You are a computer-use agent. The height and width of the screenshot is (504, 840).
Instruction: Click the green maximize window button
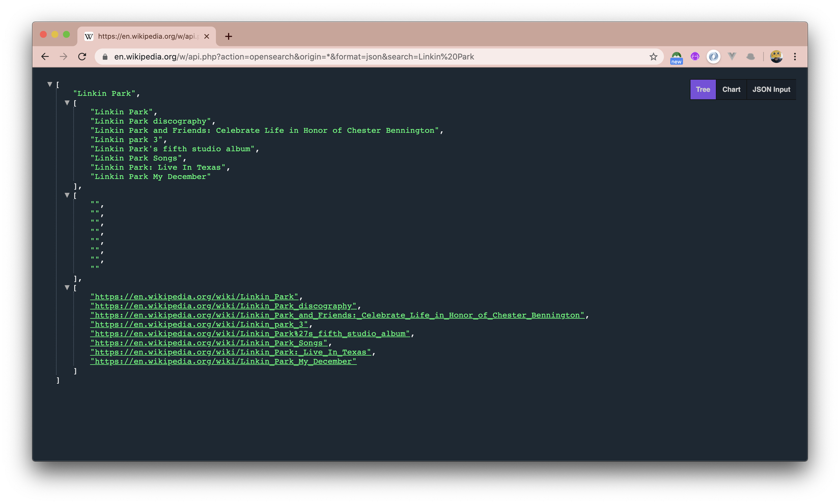[66, 35]
